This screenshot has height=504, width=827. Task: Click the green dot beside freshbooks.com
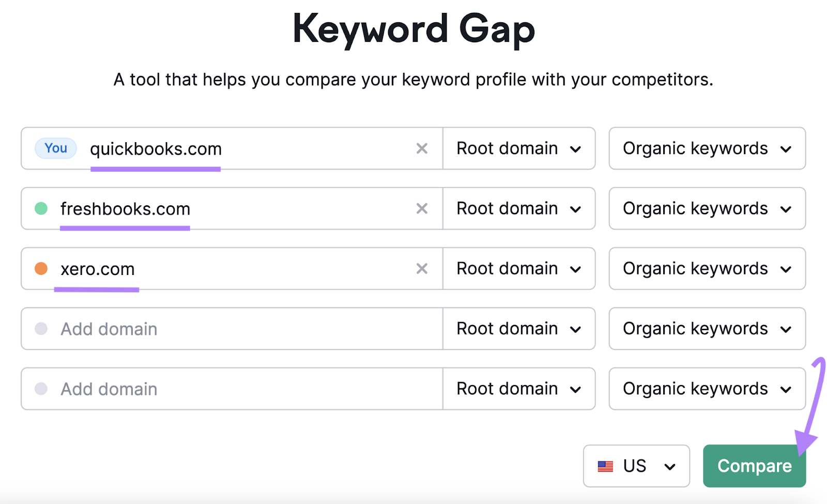pos(41,209)
